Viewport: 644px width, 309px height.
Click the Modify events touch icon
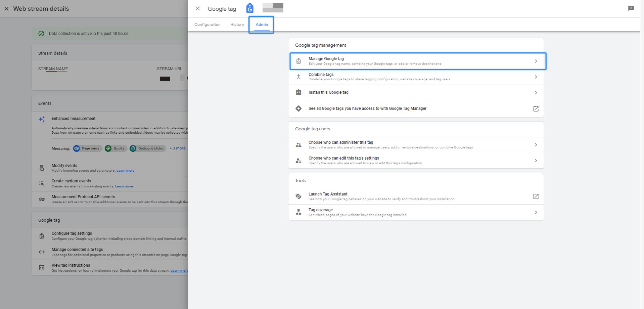pyautogui.click(x=42, y=168)
